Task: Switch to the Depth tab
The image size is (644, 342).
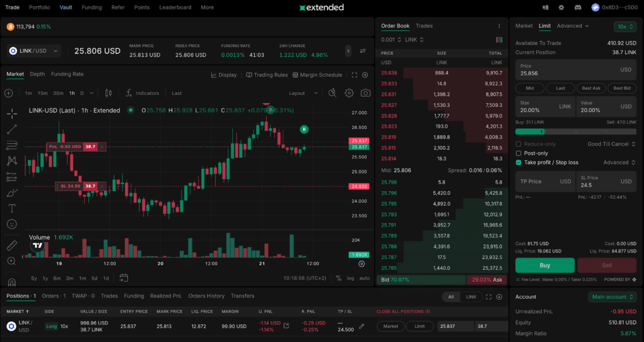Action: point(37,74)
